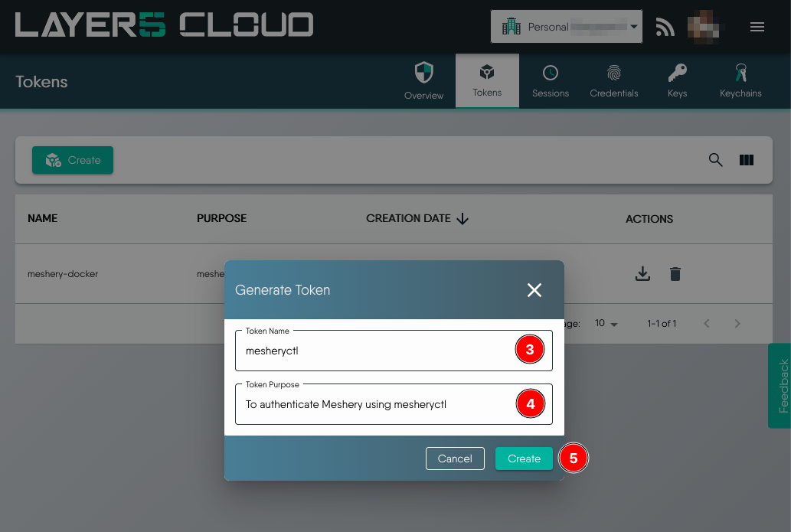Sort by Creation Date column arrow
The height and width of the screenshot is (532, 791).
click(x=463, y=219)
